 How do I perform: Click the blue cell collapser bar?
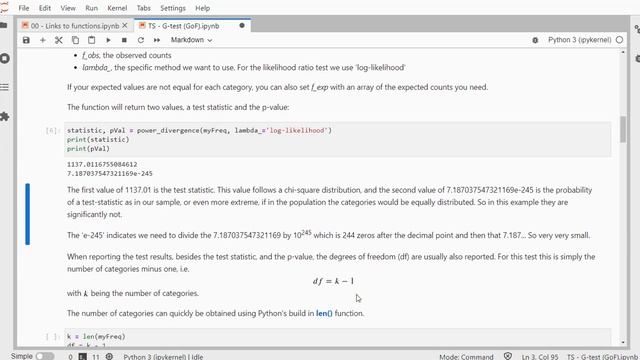click(27, 214)
